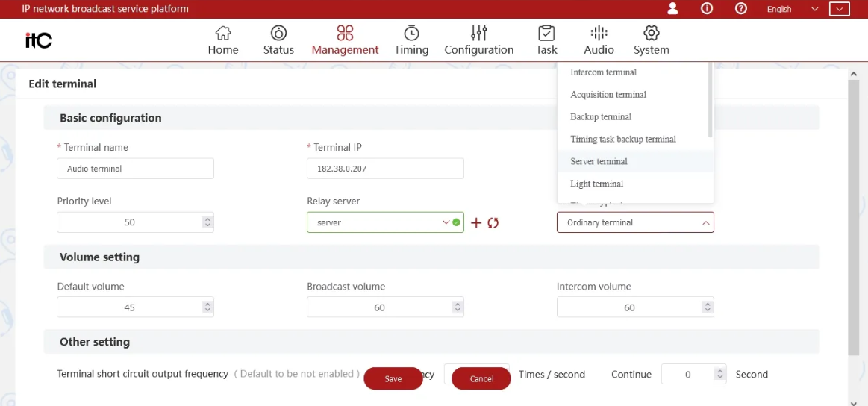Choose Light terminal option
The height and width of the screenshot is (406, 868).
click(x=596, y=184)
